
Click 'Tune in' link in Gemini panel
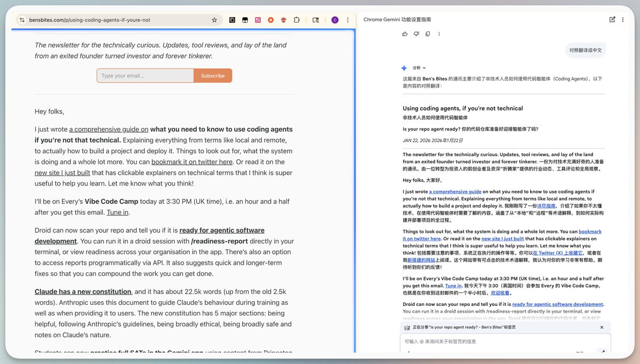click(453, 286)
